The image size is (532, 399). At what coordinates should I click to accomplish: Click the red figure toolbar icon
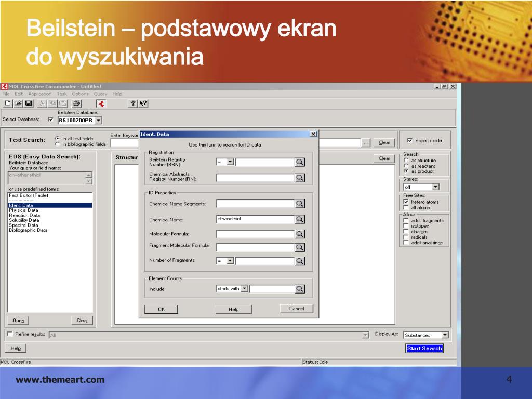(101, 103)
